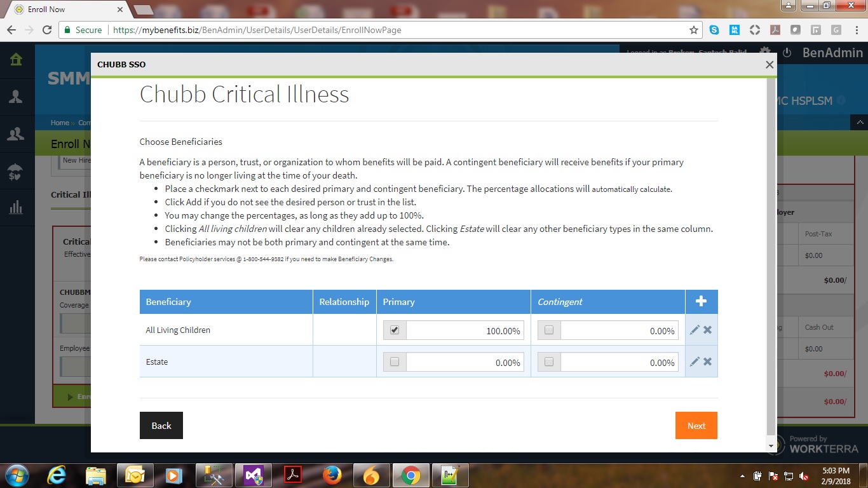Check Contingent for Estate

[x=549, y=362]
